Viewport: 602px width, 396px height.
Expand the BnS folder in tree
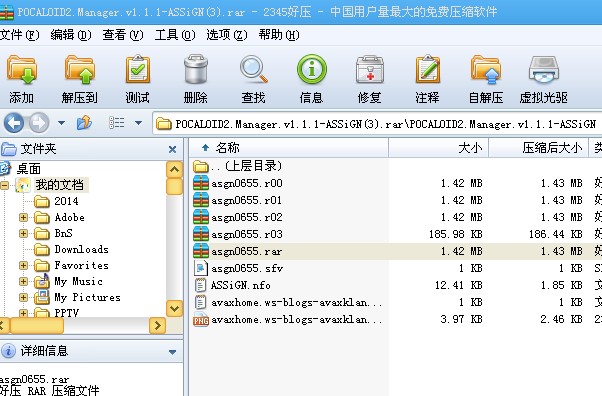(23, 234)
